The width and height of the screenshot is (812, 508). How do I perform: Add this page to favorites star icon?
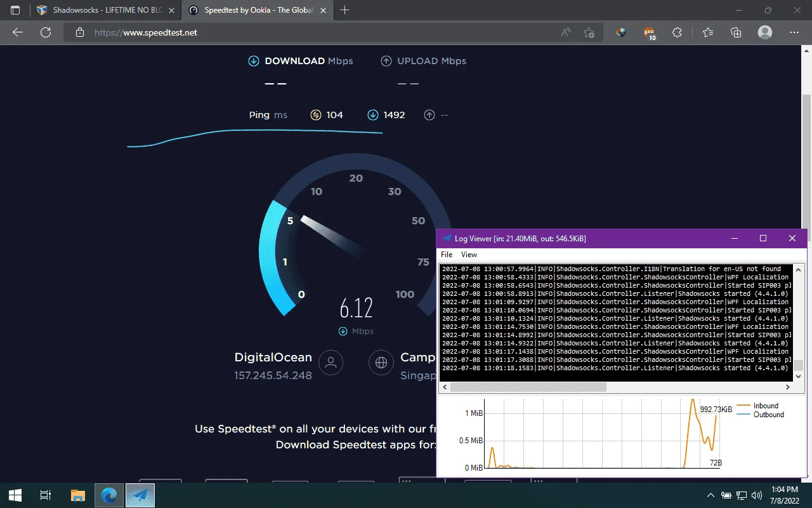pos(589,32)
